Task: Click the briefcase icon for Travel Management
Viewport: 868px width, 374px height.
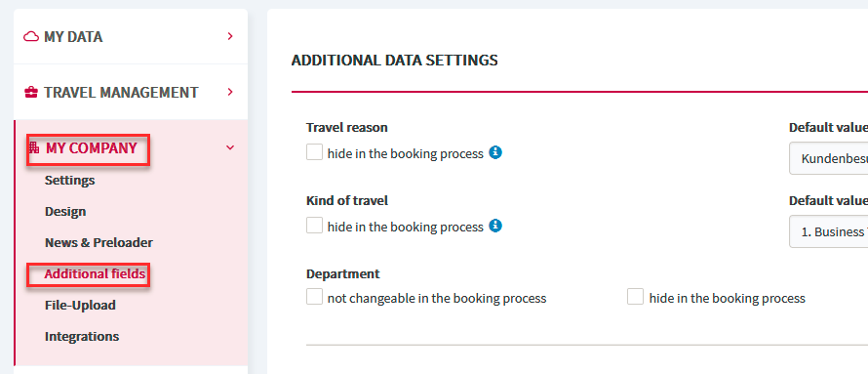Action: [31, 92]
